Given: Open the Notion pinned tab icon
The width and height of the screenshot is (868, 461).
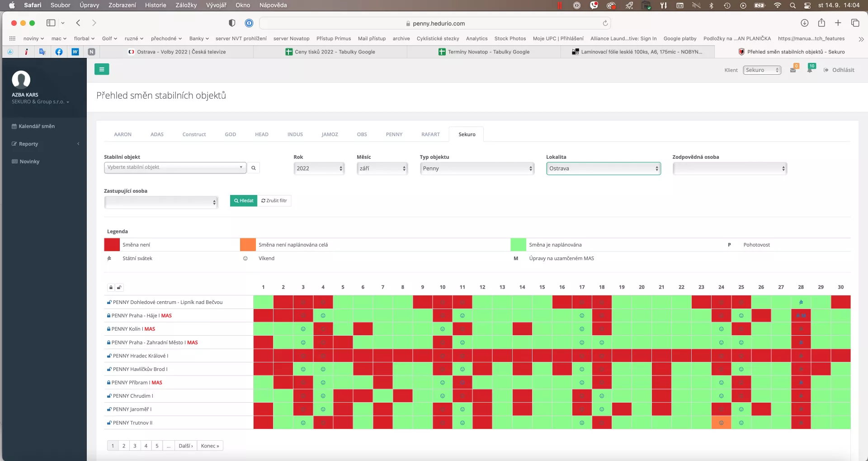Looking at the screenshot, I should tap(92, 52).
